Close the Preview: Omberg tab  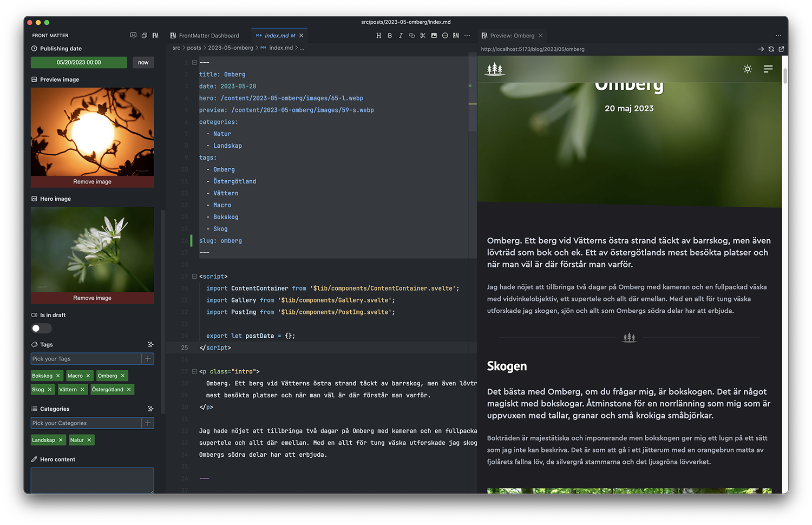[540, 36]
